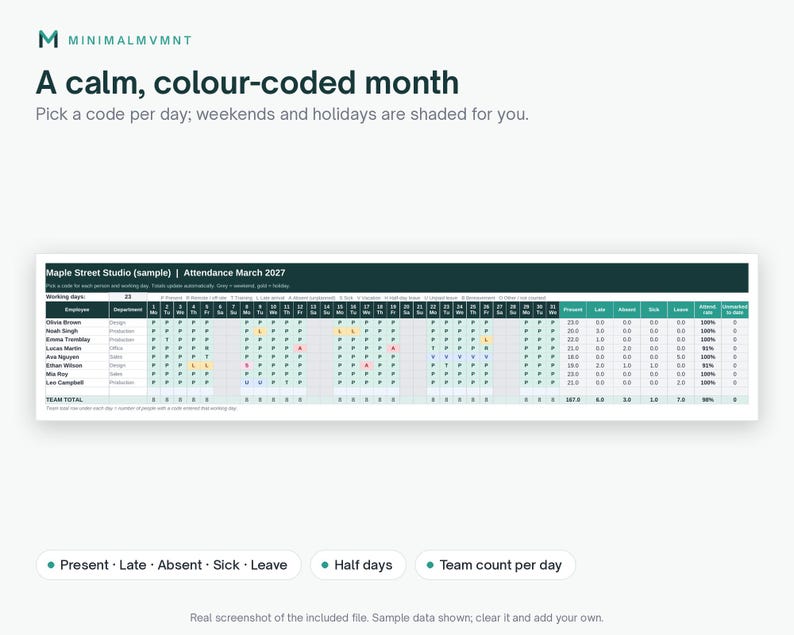Select the Noah Singh employee name
The image size is (794, 635).
[62, 331]
